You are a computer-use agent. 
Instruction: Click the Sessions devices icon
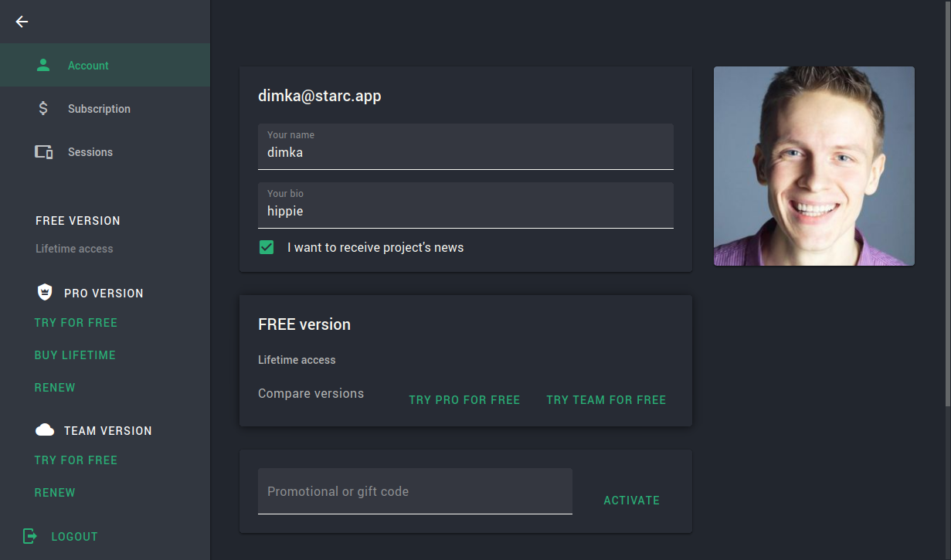pos(43,152)
